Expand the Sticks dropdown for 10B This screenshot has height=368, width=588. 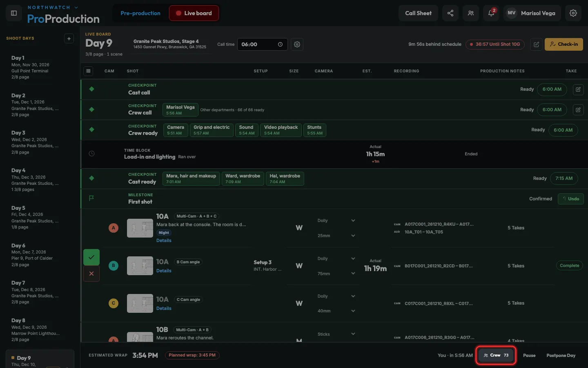[336, 334]
